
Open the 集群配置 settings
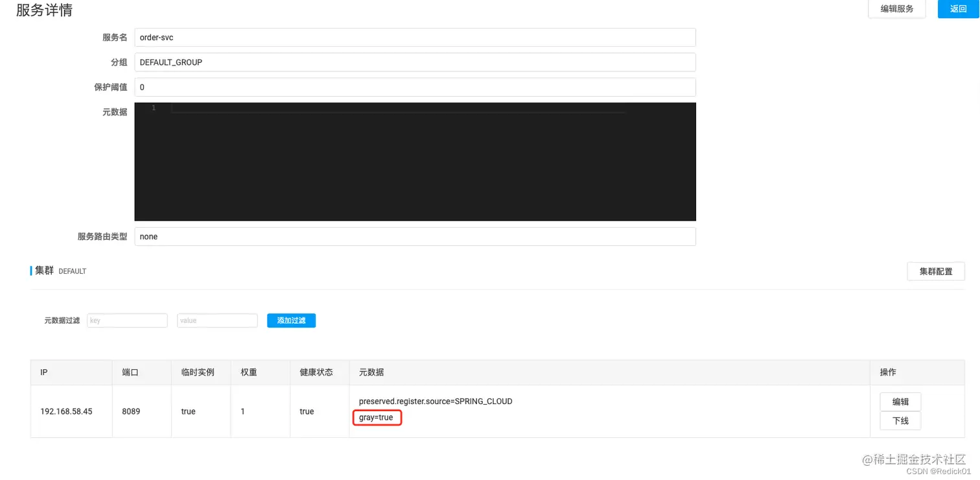tap(936, 271)
